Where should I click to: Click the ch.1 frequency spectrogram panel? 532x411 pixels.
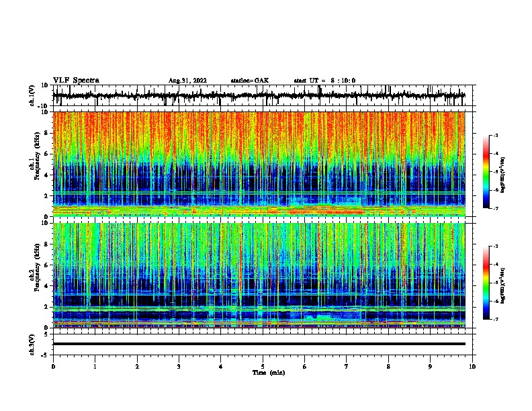click(259, 164)
